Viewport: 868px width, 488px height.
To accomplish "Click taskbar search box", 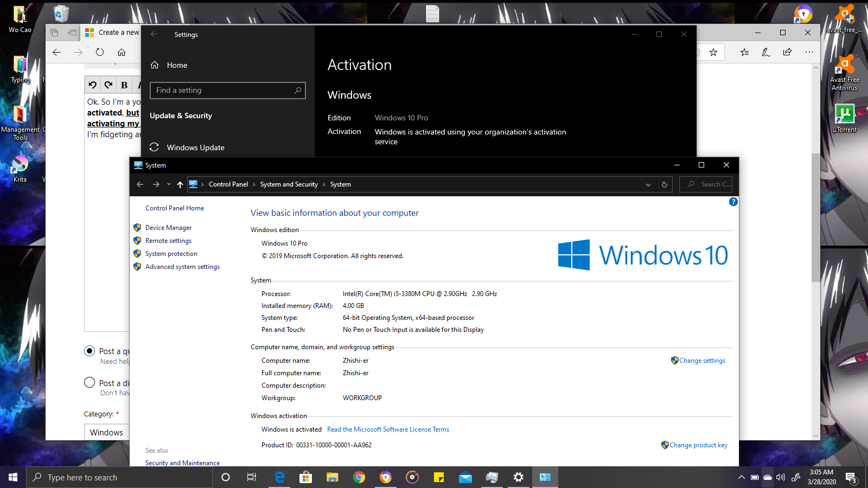I will click(x=119, y=477).
